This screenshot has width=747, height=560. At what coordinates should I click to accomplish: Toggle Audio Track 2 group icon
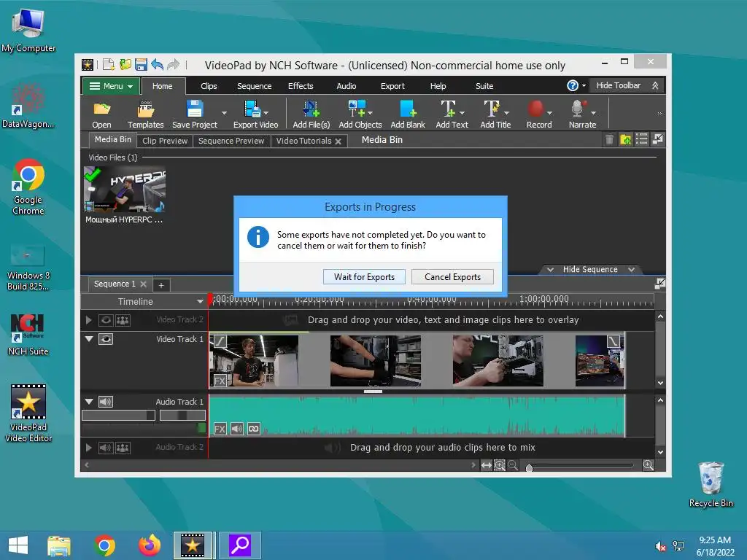pyautogui.click(x=123, y=448)
